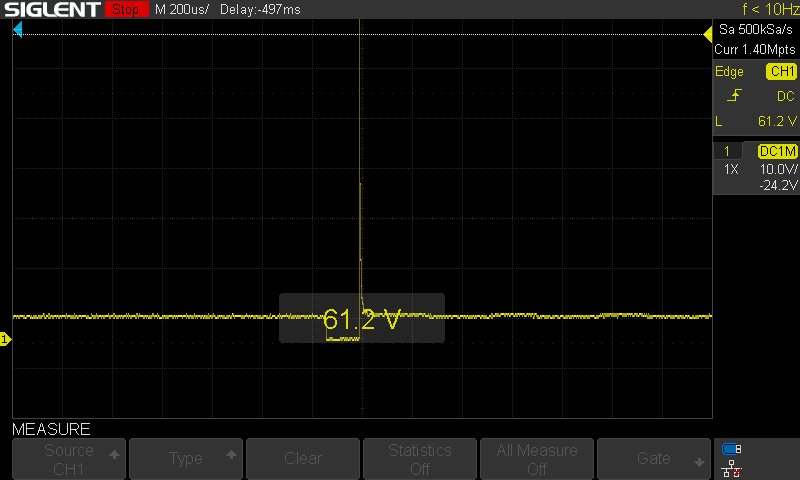Image resolution: width=800 pixels, height=480 pixels.
Task: Click the red Stop status indicator
Action: click(124, 10)
